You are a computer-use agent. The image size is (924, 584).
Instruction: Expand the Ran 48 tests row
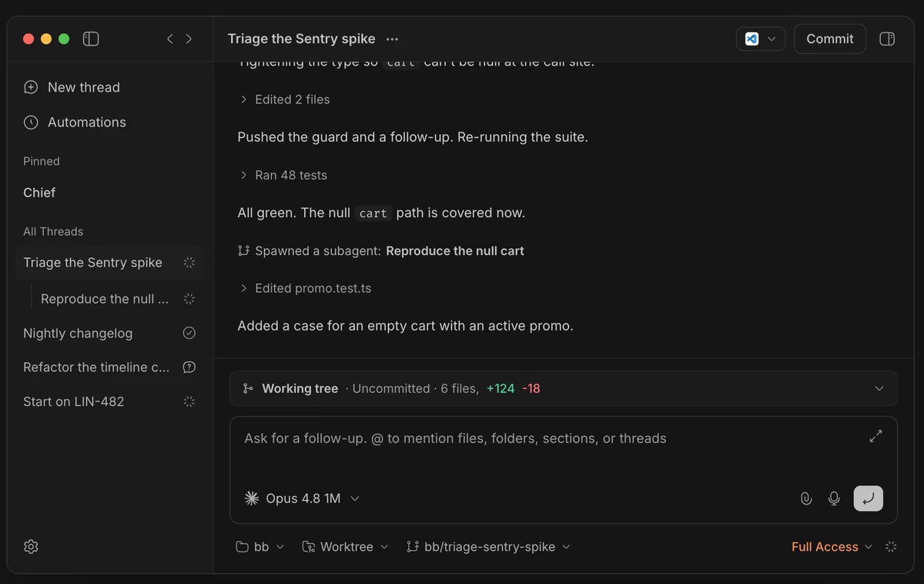click(283, 175)
